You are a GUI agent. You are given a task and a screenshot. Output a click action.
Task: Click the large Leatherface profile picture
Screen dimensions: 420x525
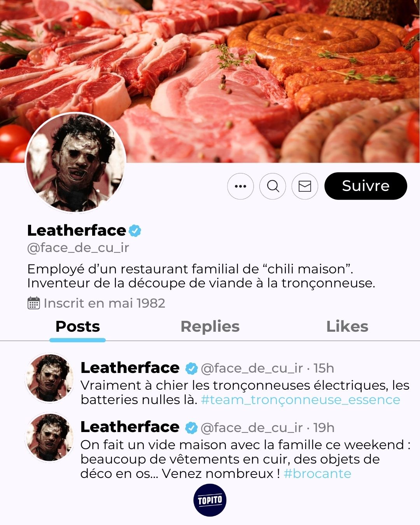(76, 163)
